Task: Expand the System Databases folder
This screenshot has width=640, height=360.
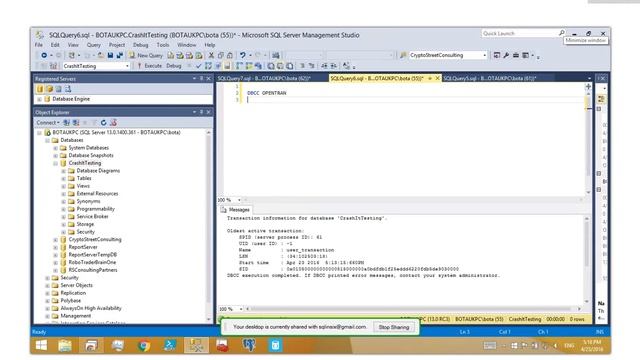Action: point(56,148)
